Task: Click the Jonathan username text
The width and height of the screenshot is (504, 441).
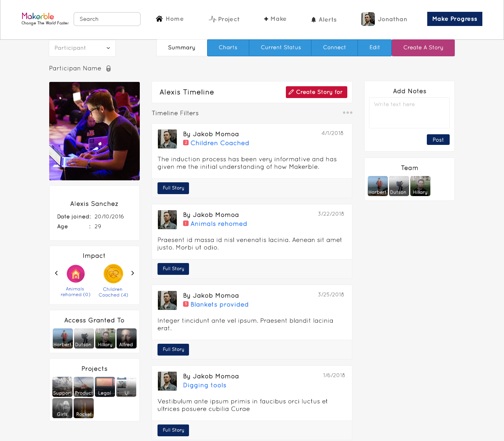Action: (x=393, y=19)
